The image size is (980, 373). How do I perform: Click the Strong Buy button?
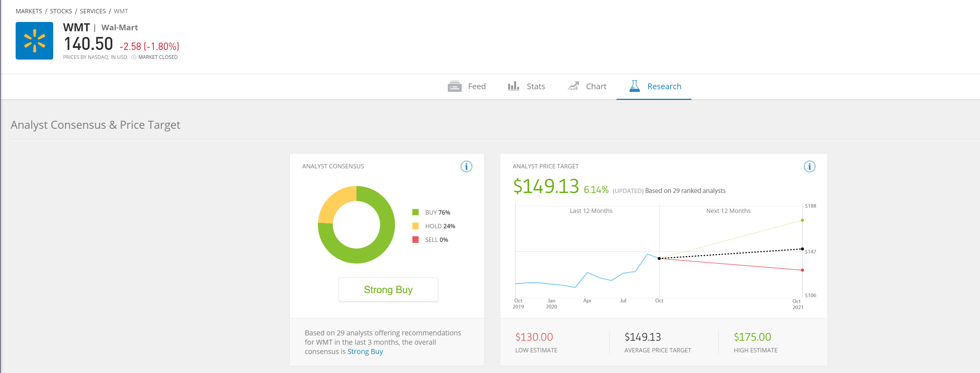click(x=388, y=289)
